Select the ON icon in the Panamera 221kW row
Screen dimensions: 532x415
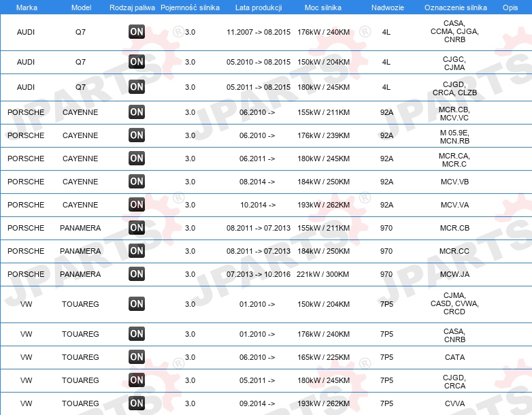137,274
